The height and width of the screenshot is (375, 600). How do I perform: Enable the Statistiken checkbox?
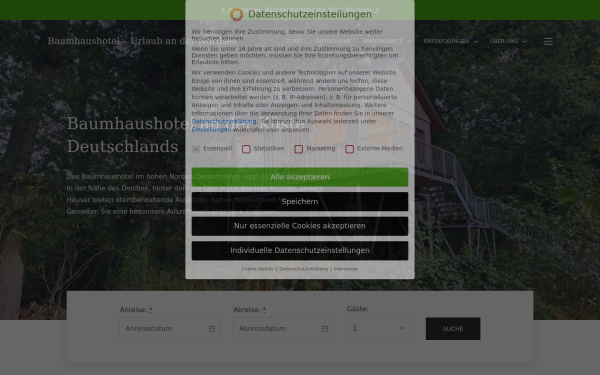[246, 149]
